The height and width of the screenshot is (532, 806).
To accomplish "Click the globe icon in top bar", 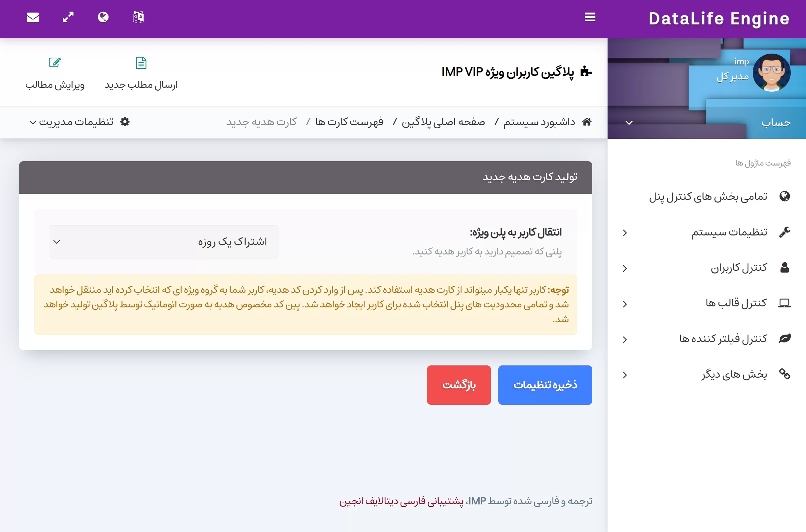I will point(103,17).
